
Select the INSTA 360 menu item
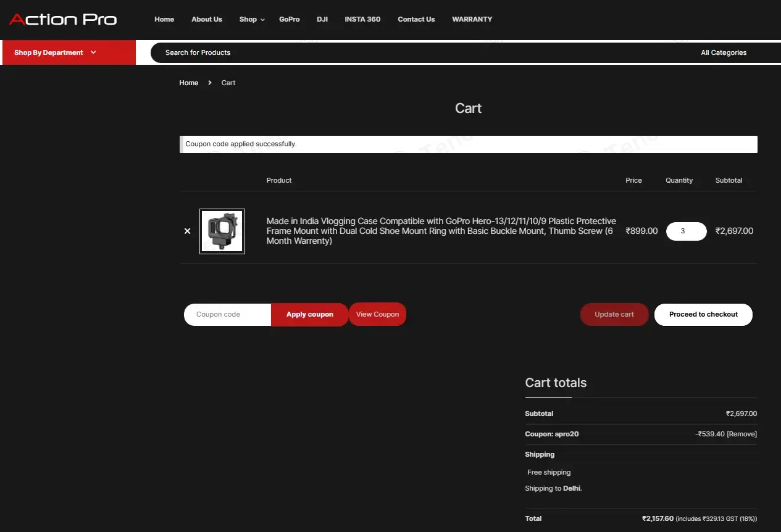[x=362, y=20]
